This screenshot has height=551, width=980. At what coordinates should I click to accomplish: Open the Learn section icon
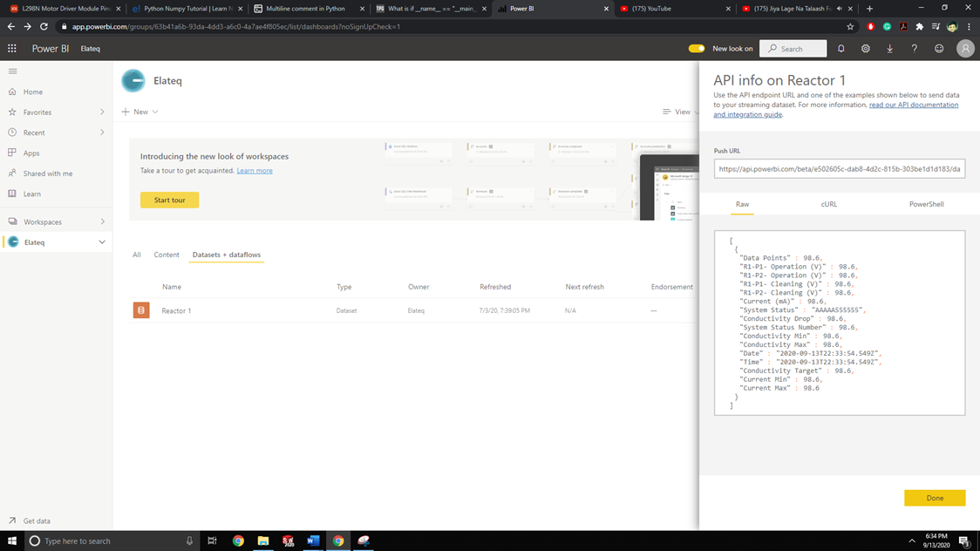tap(12, 194)
